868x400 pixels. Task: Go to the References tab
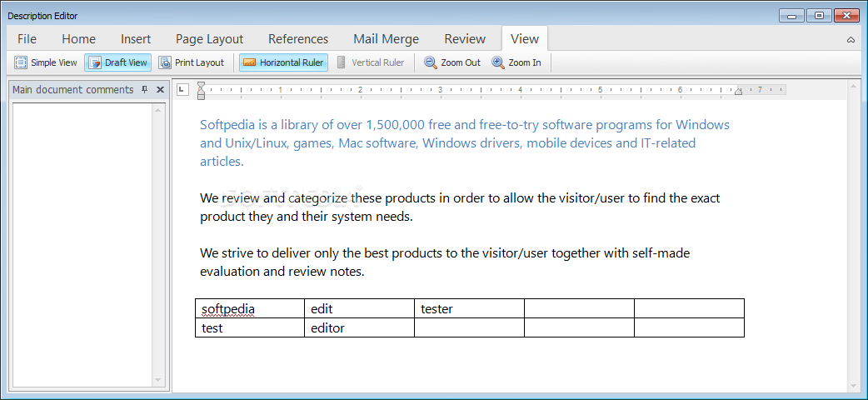pyautogui.click(x=298, y=39)
